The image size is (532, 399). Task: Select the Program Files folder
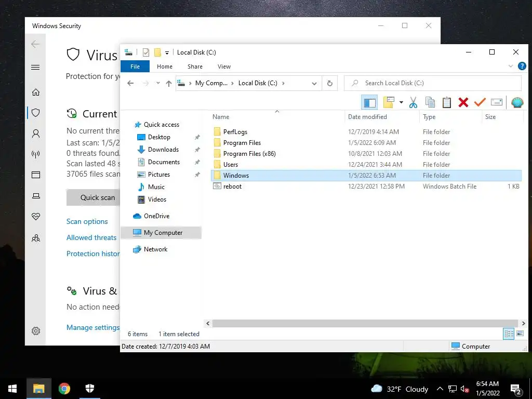tap(242, 142)
